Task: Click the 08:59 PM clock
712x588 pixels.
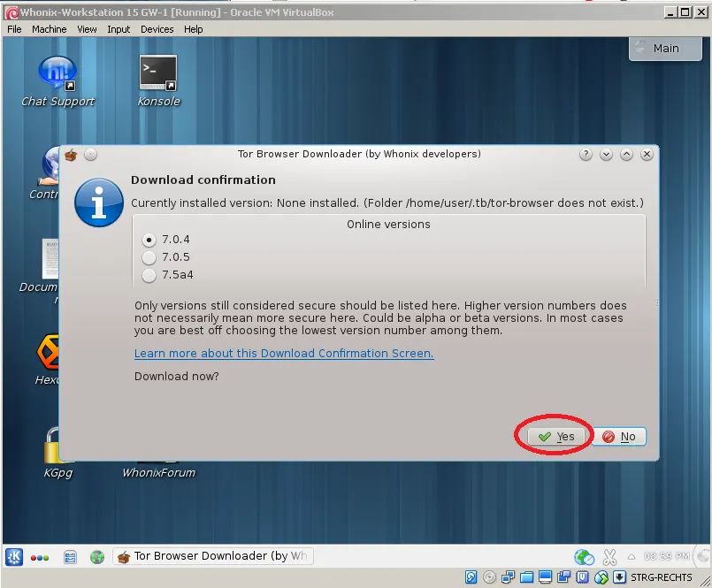Action: pyautogui.click(x=667, y=556)
